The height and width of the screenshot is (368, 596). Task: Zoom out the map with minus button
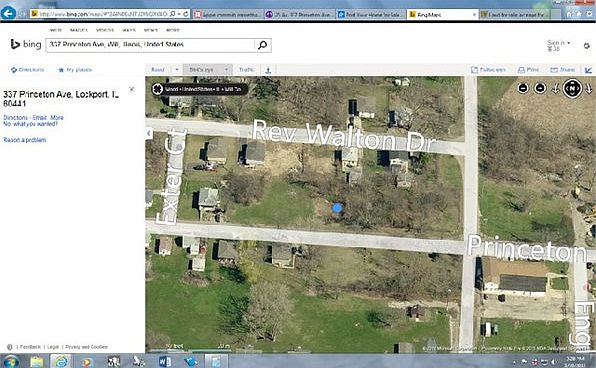pos(523,88)
